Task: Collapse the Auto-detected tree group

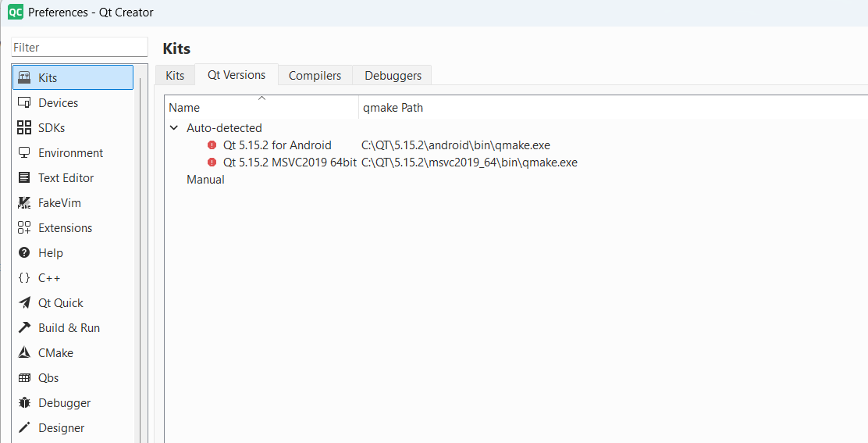Action: (x=173, y=128)
